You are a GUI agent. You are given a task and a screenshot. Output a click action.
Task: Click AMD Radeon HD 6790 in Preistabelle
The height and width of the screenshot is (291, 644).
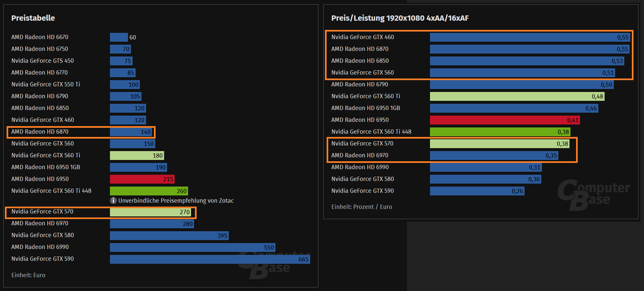(40, 96)
